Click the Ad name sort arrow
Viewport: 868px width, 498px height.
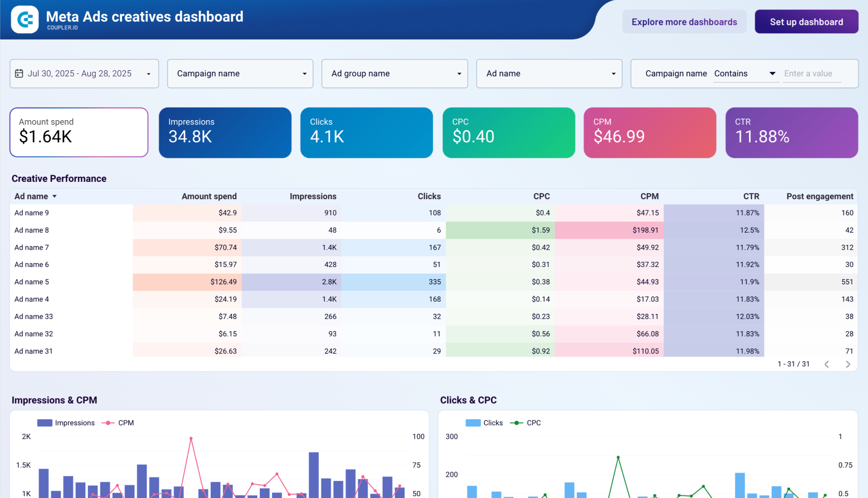click(54, 196)
